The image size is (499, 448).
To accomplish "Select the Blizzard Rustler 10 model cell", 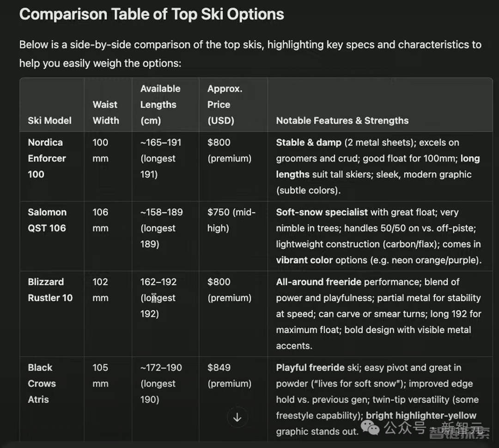I will 50,290.
